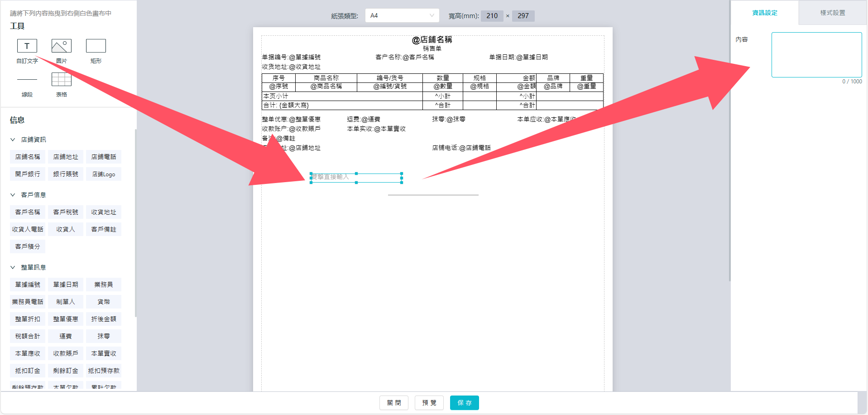Select the 矩形 rectangle tool
The width and height of the screenshot is (868, 415).
tap(95, 45)
